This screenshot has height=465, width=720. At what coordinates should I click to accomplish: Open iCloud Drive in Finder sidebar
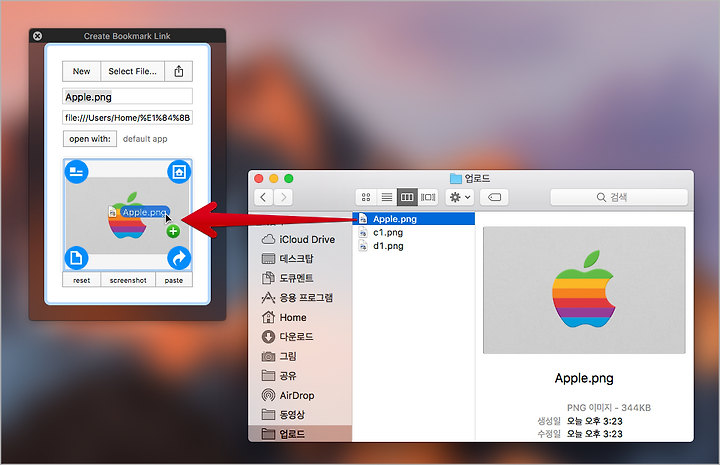point(300,240)
